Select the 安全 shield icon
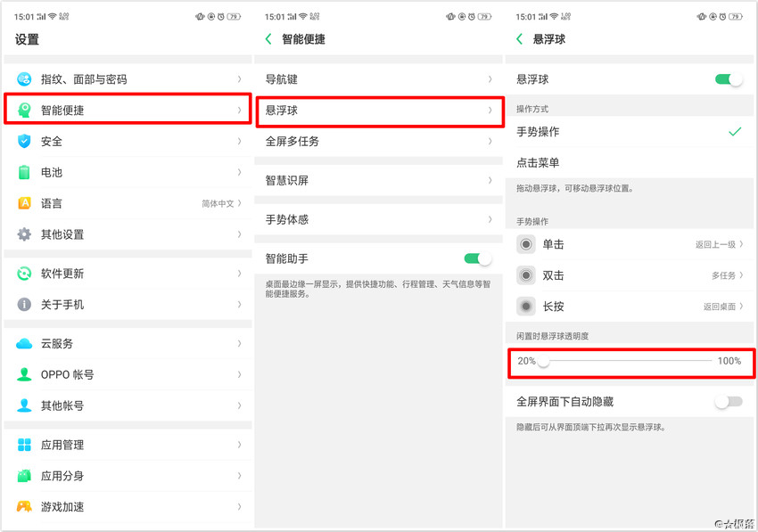The image size is (758, 532). (x=25, y=141)
